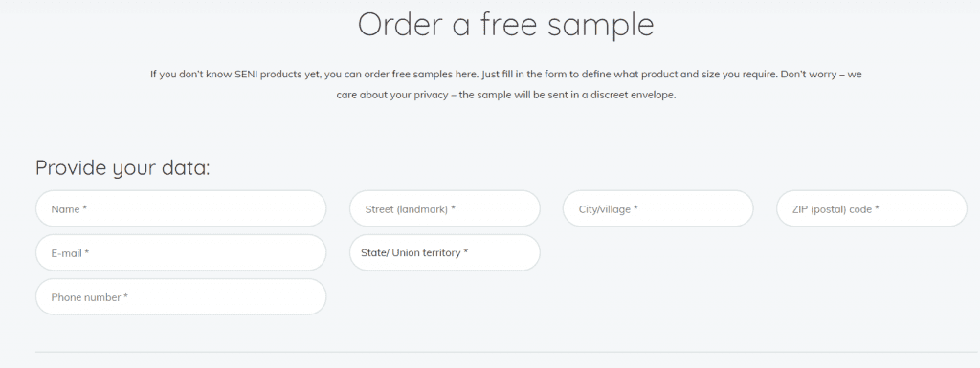Click the asterisk after Name placeholder
This screenshot has width=980, height=368.
(x=84, y=209)
